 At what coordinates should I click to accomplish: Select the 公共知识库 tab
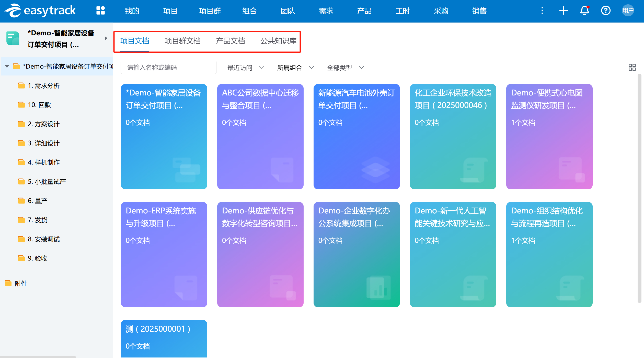pyautogui.click(x=278, y=41)
